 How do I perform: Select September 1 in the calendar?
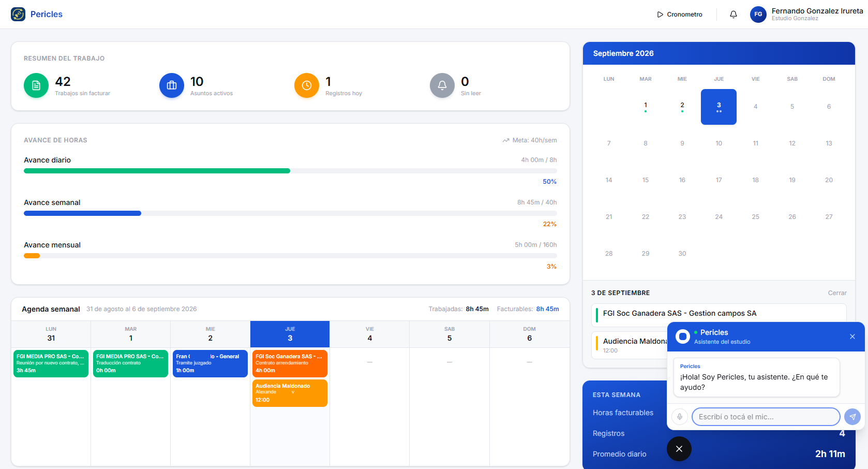[646, 107]
